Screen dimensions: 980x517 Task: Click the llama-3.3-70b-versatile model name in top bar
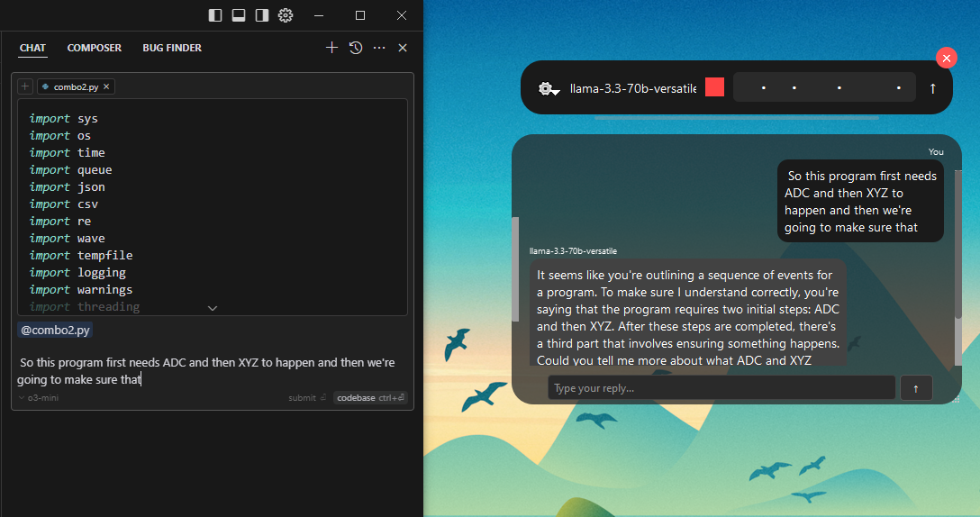(633, 89)
